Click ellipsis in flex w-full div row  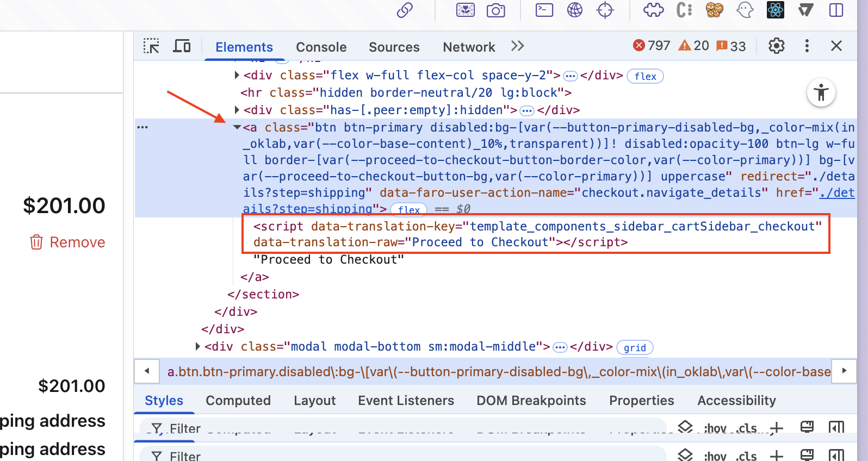pyautogui.click(x=570, y=76)
